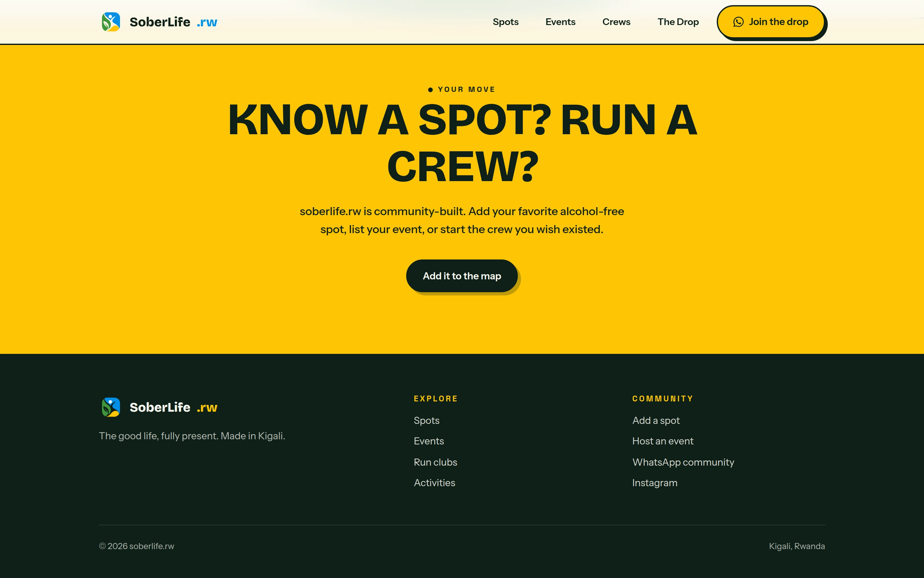Open the Events nav item
Screen dimensions: 924x578
point(560,22)
